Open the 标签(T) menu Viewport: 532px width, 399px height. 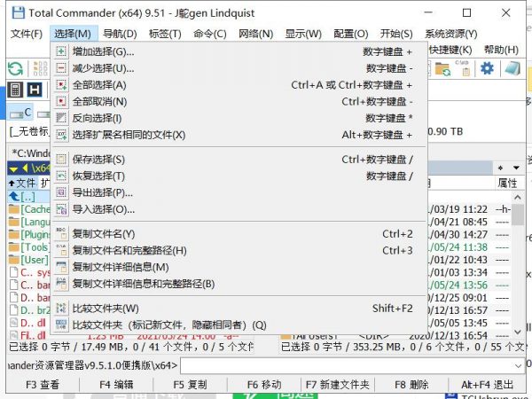[165, 34]
